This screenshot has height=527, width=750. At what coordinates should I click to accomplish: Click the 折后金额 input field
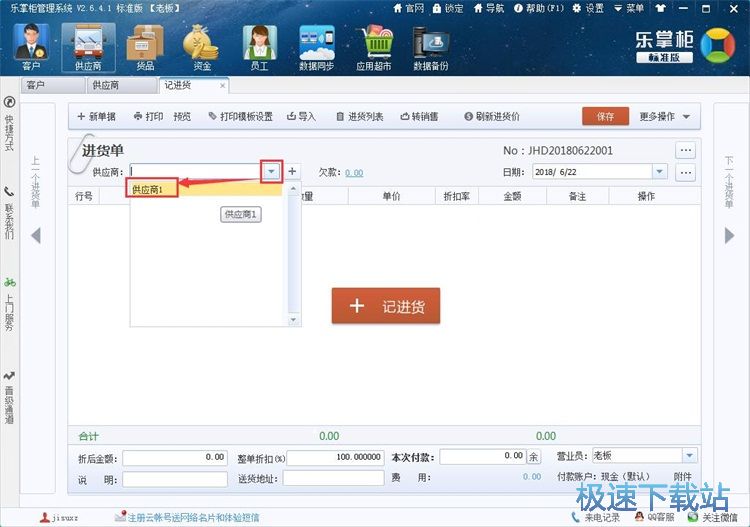[x=175, y=458]
